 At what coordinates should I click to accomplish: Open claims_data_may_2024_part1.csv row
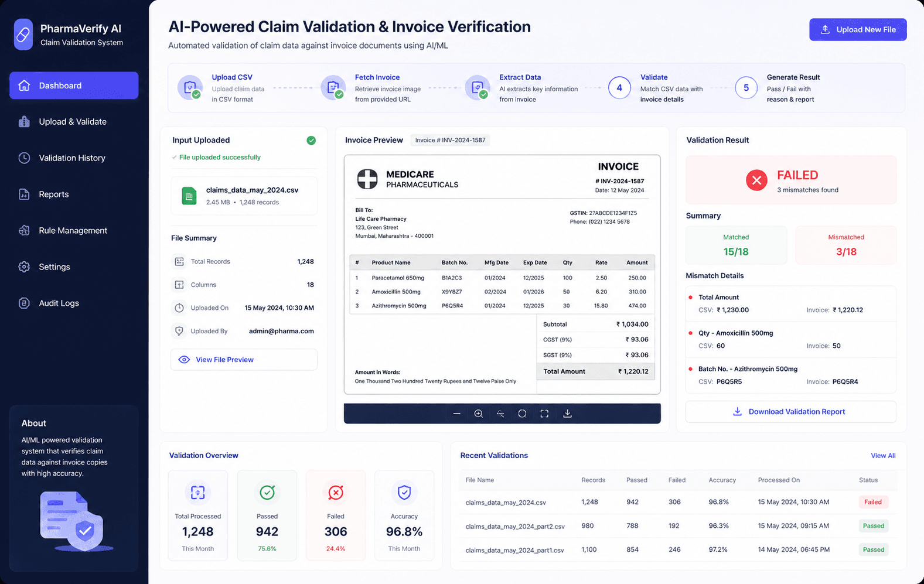pos(678,550)
